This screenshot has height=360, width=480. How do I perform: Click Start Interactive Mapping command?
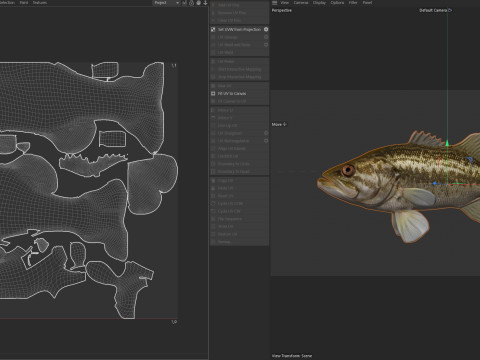pyautogui.click(x=239, y=69)
